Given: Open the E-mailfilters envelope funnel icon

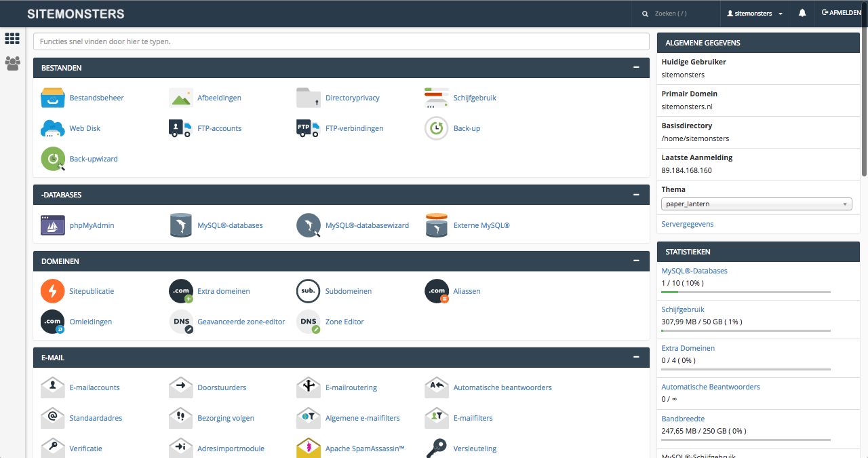Looking at the screenshot, I should pos(437,418).
